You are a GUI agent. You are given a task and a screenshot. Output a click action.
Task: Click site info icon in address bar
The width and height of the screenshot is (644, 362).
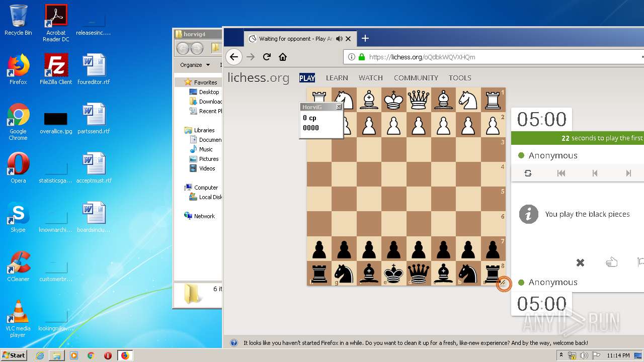pyautogui.click(x=352, y=57)
